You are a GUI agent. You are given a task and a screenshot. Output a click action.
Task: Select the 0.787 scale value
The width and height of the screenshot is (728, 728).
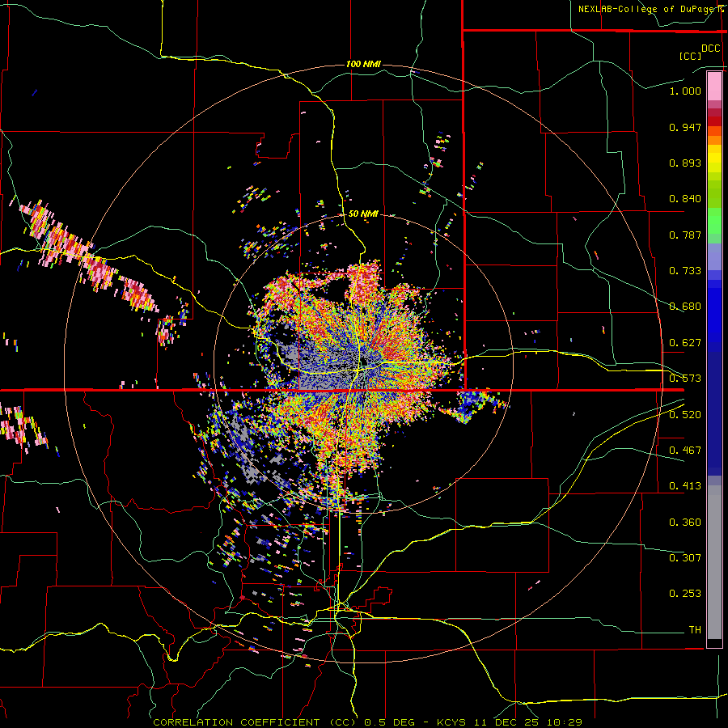[685, 235]
